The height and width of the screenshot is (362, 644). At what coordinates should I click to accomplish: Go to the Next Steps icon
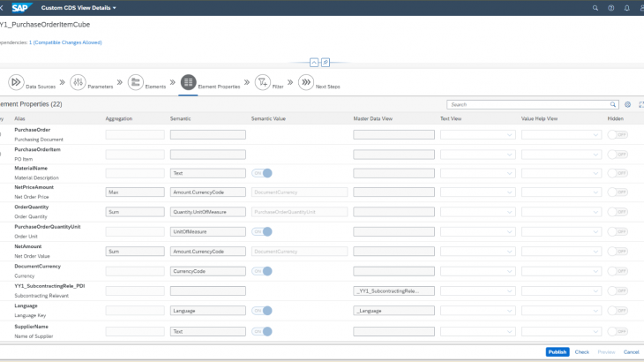click(306, 82)
